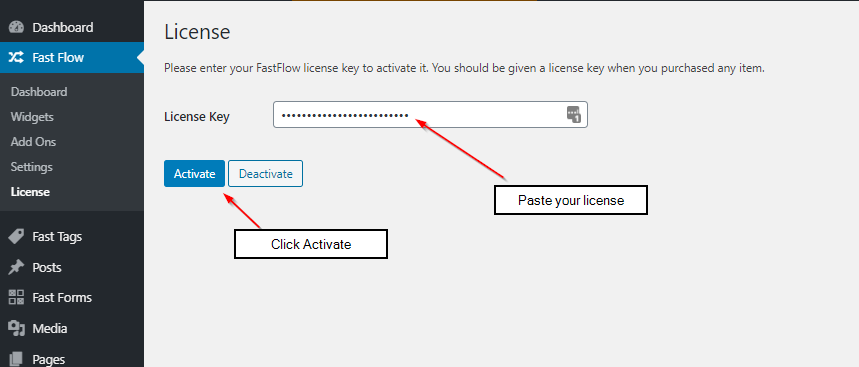
Task: Click the Deactivate button
Action: (266, 174)
